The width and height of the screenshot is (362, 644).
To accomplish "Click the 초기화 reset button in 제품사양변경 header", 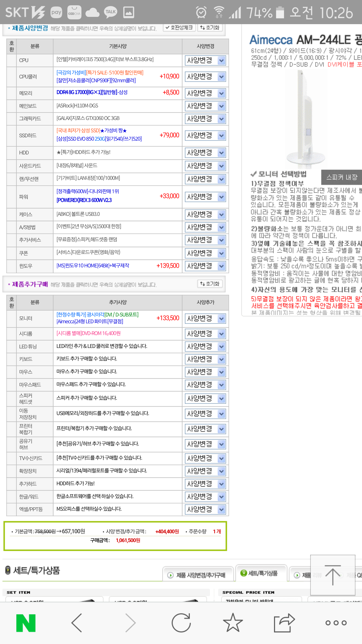I will (210, 27).
